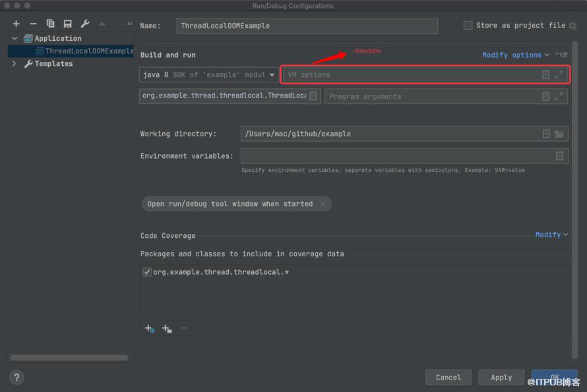Copy the selected configuration

51,24
